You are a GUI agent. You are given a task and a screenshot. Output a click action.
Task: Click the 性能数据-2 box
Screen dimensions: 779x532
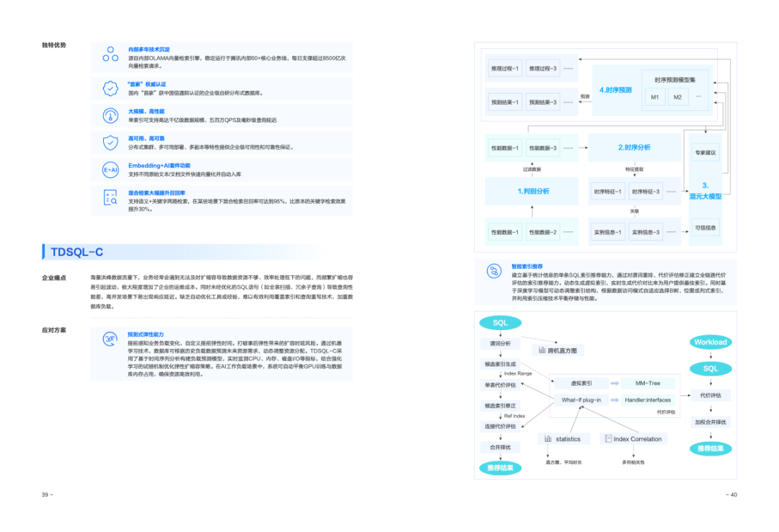[x=543, y=232]
